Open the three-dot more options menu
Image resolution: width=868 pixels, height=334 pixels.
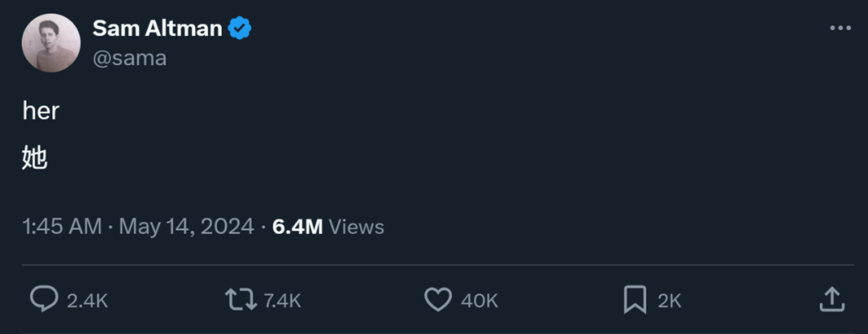(841, 28)
